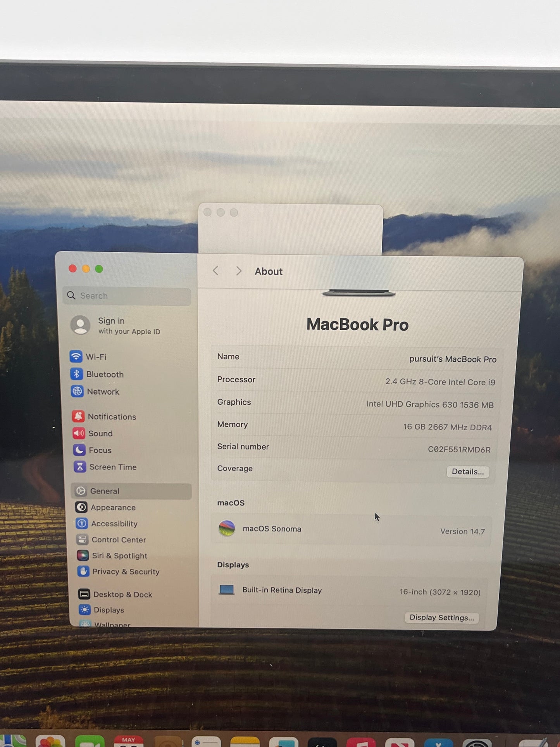The width and height of the screenshot is (560, 747).
Task: Click 16-inch (3072 × 1920) resolution text
Action: (x=440, y=592)
